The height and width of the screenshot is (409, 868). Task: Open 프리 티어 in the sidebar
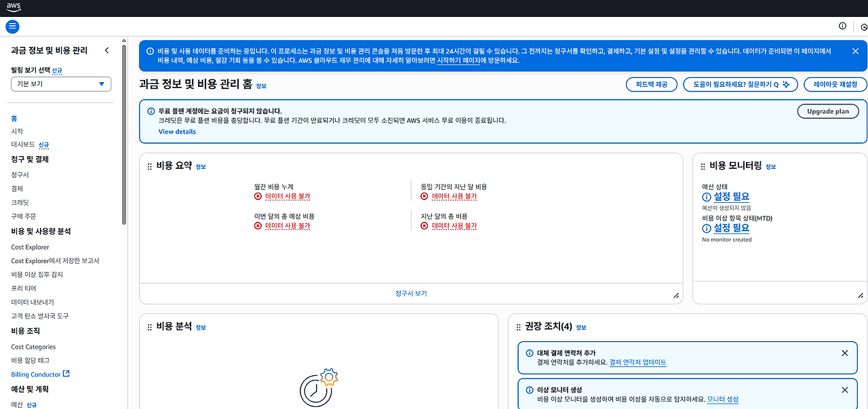(x=24, y=288)
